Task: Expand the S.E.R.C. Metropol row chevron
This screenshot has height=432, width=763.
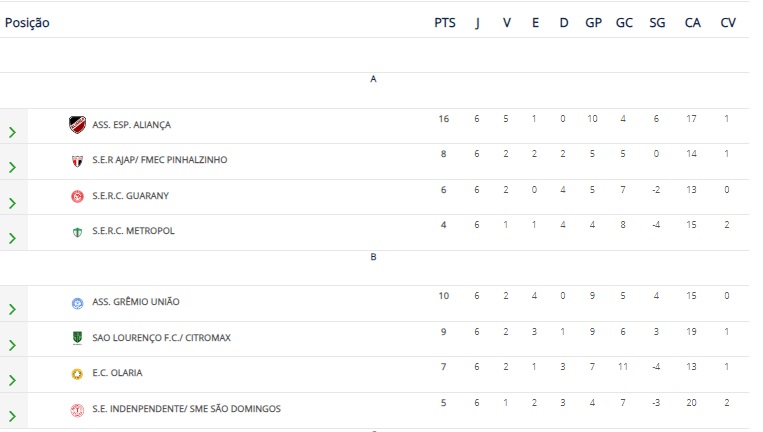Action: [13, 238]
